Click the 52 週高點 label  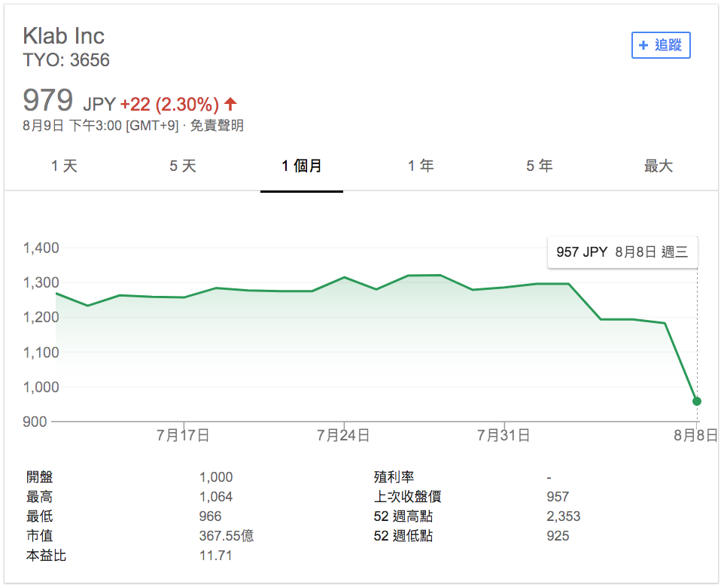(x=403, y=516)
